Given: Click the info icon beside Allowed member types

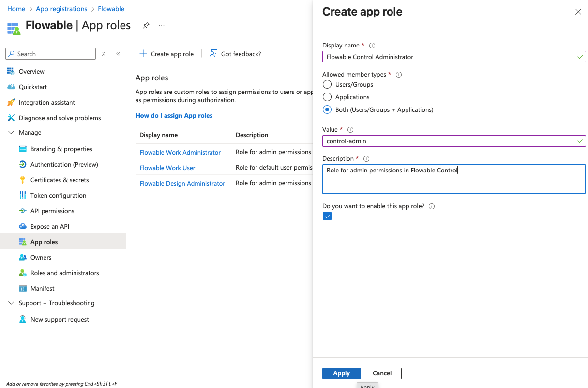Looking at the screenshot, I should pyautogui.click(x=399, y=75).
